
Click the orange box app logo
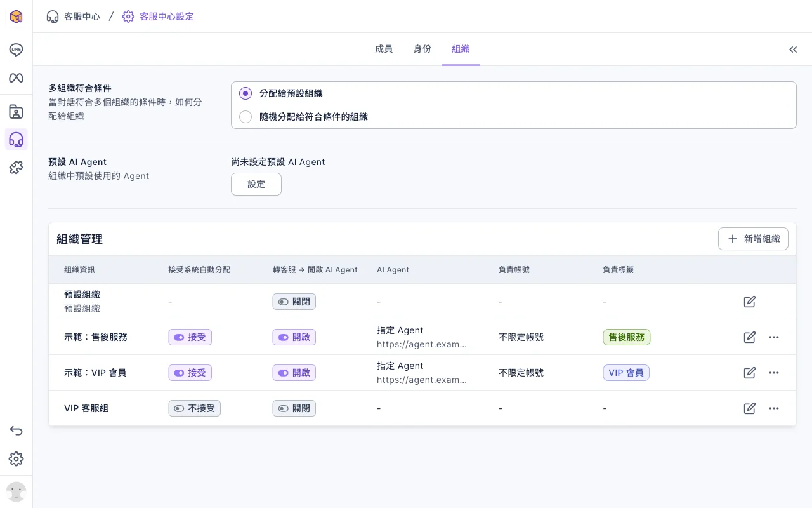(16, 17)
